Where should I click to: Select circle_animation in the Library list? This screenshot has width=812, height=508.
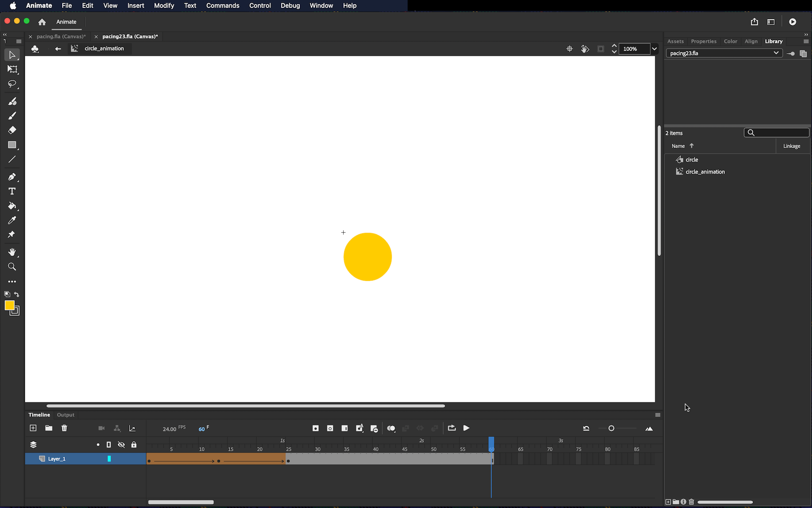[705, 172]
